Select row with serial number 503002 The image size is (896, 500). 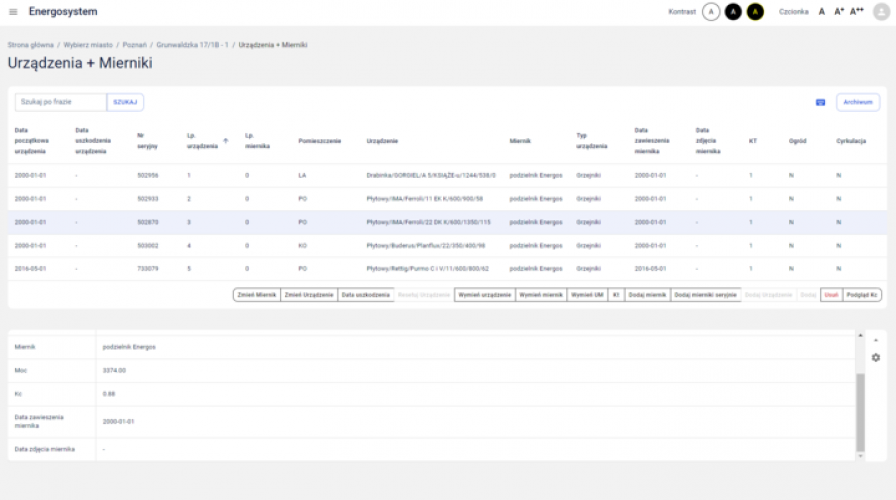(447, 246)
